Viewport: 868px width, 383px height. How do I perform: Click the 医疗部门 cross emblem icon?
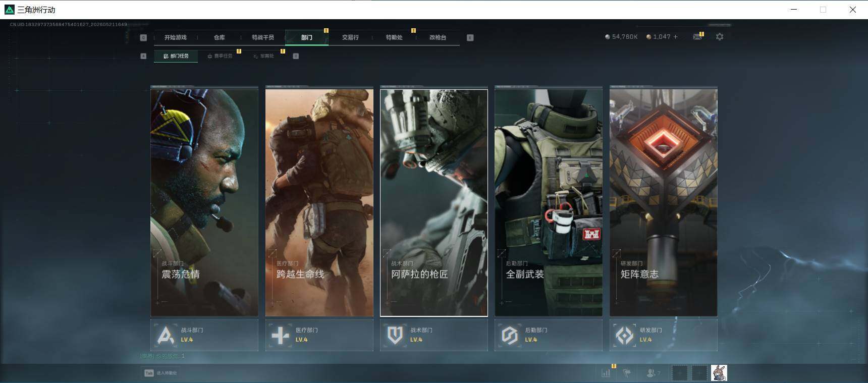281,335
